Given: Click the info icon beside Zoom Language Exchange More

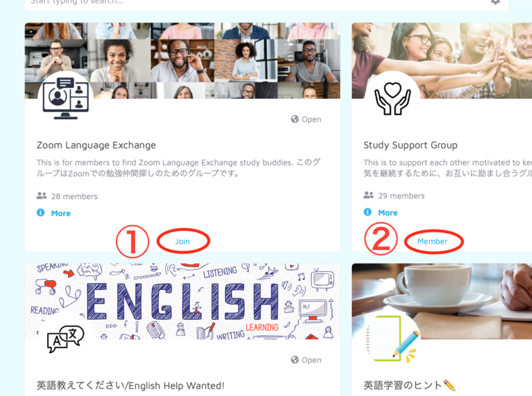Looking at the screenshot, I should click(40, 213).
